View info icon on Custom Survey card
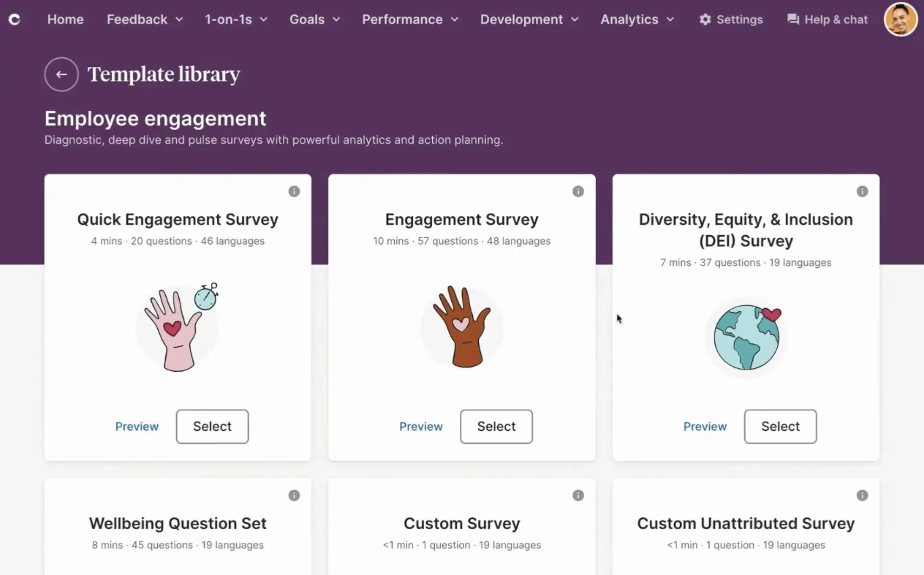Viewport: 924px width, 575px height. 578,495
